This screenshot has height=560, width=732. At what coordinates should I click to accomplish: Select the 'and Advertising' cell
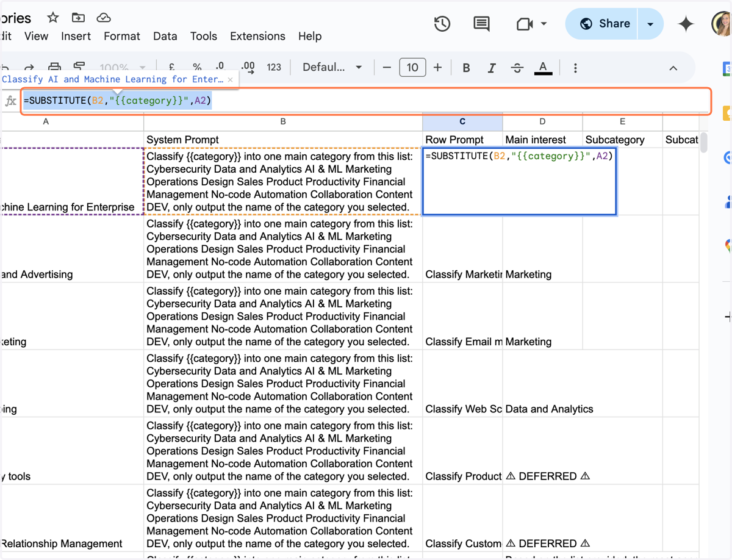(x=72, y=249)
